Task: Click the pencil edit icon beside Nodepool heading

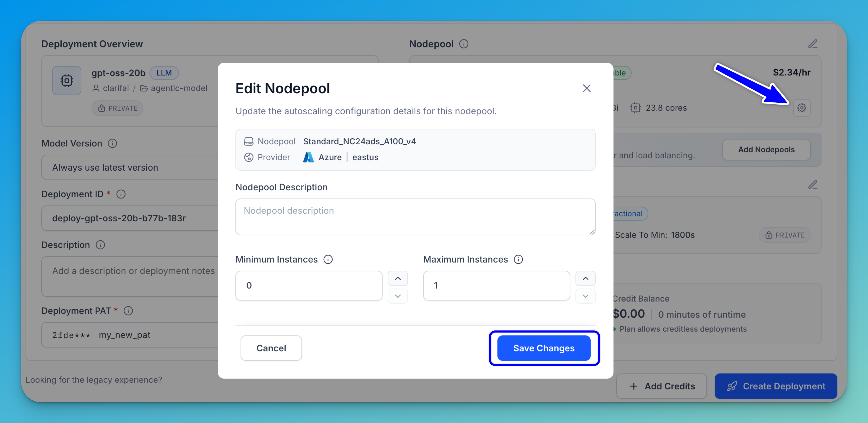Action: 812,44
